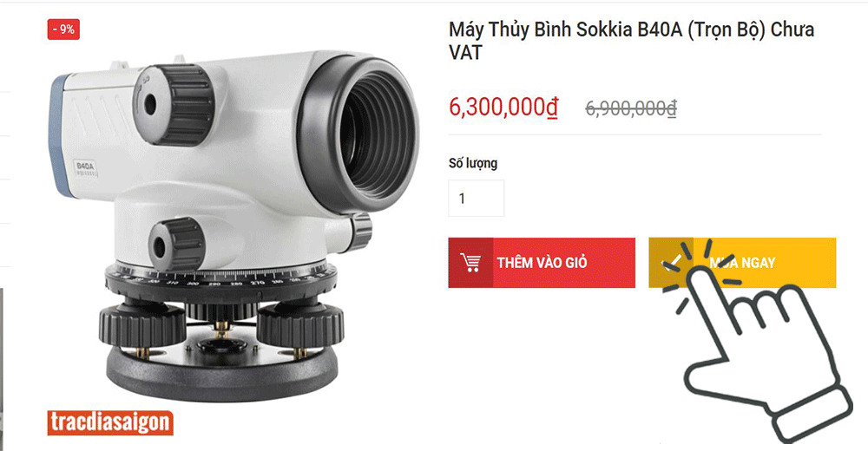Click the right leveling foot screw
868x451 pixels.
(x=299, y=325)
